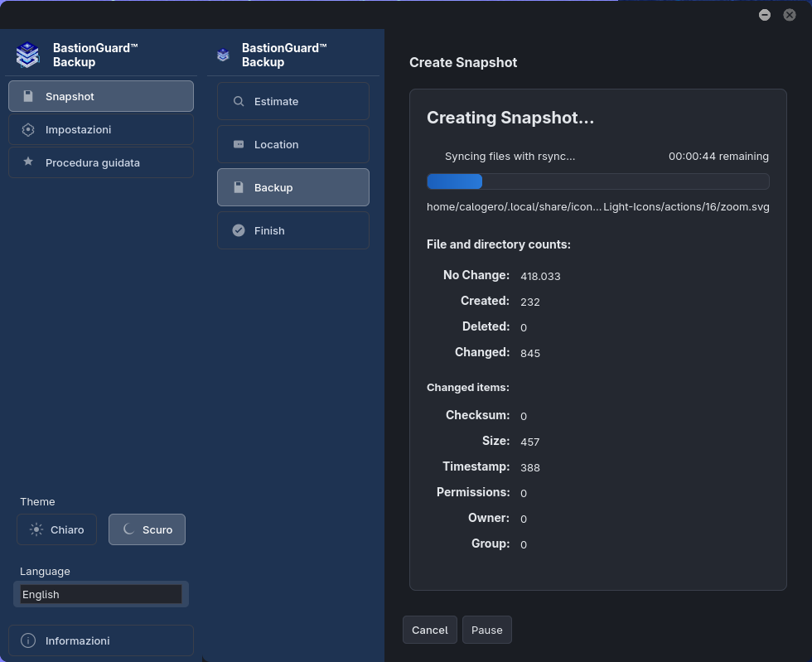Minimize the window with the title bar button
This screenshot has height=662, width=812.
point(765,15)
